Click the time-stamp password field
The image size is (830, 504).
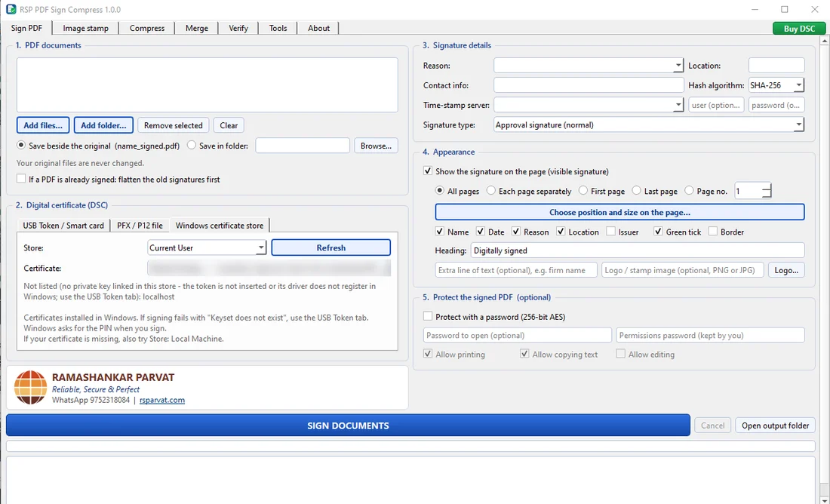[776, 105]
